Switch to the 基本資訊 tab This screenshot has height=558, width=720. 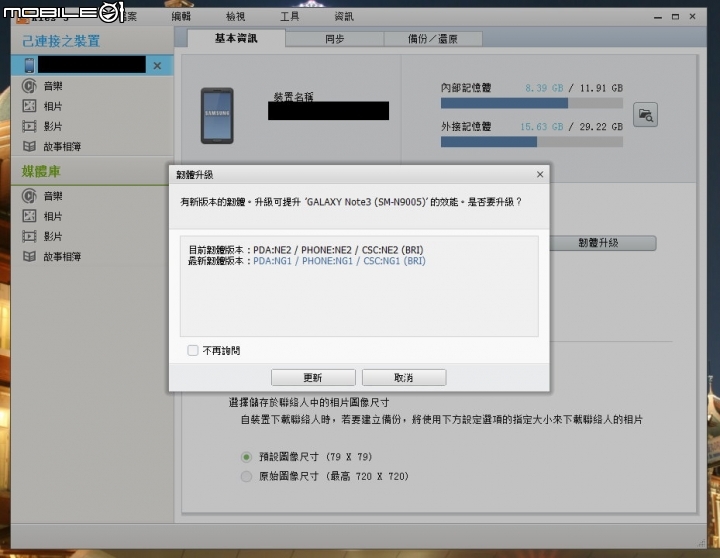pos(236,38)
